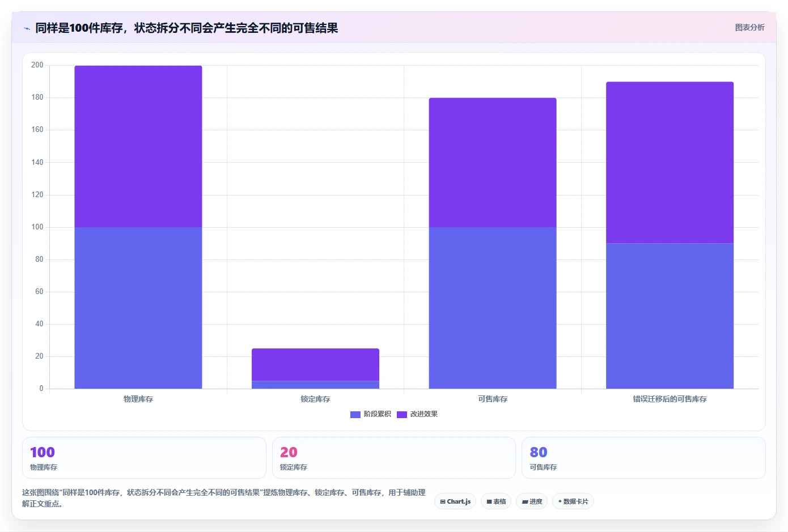
Task: Click the purple segment of 物理库存 bar
Action: (x=138, y=147)
